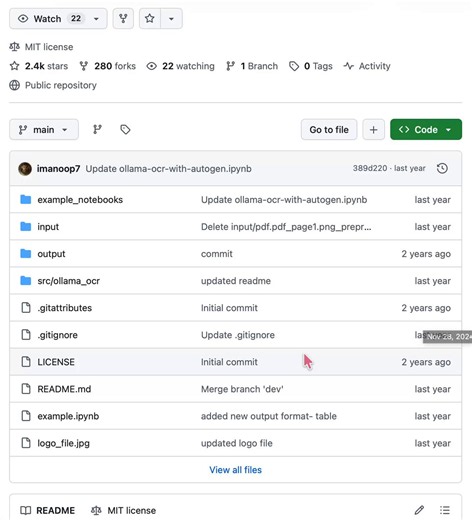Open the .gitignore file

click(x=57, y=335)
